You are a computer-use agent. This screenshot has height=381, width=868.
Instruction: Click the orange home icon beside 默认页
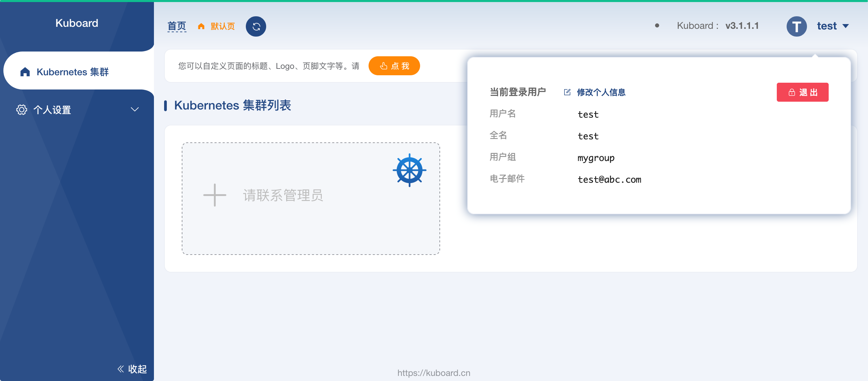pos(201,26)
